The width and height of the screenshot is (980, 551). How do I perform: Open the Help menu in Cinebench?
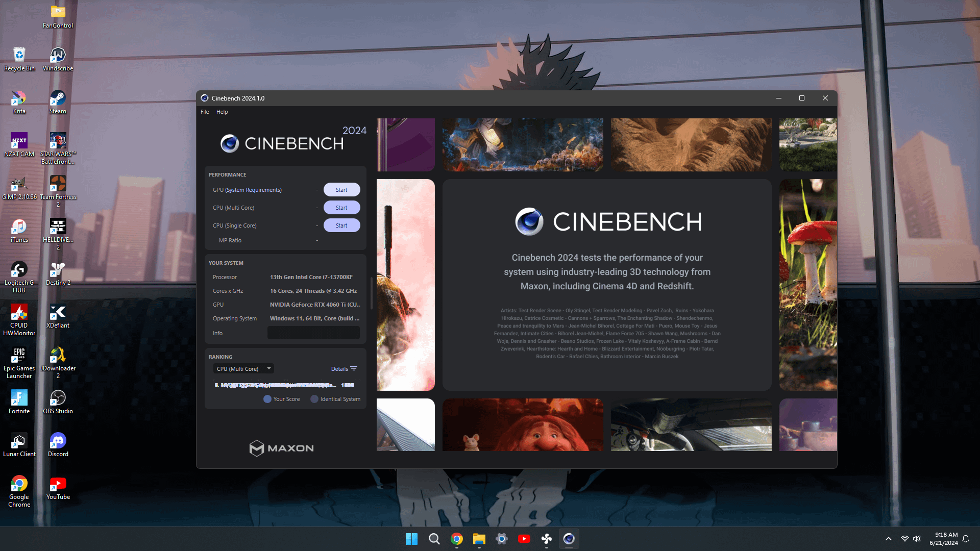(x=222, y=112)
